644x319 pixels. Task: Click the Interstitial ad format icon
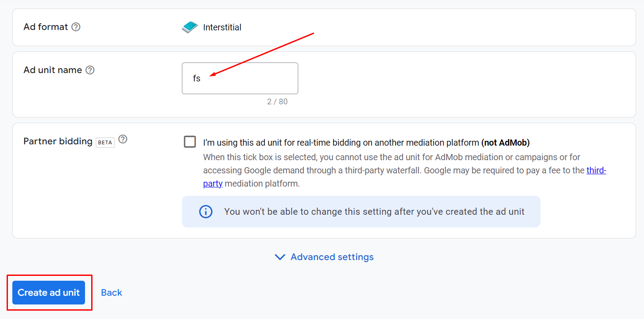click(190, 27)
